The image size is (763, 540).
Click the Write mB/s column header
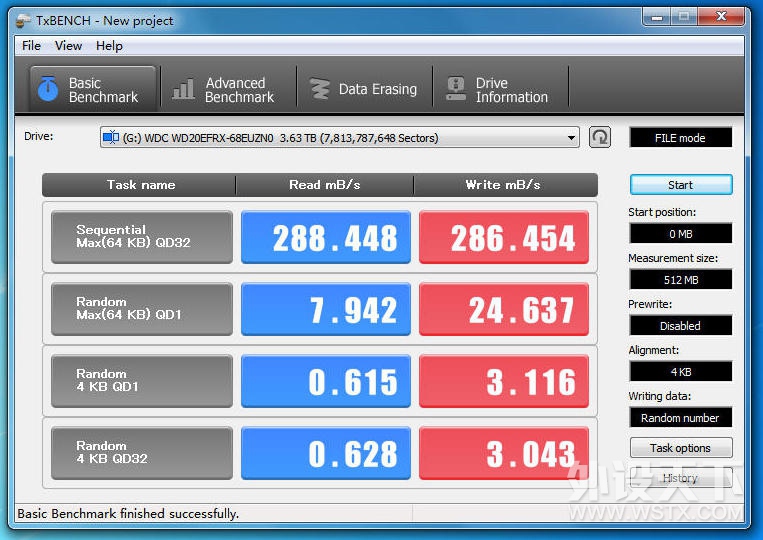[x=505, y=185]
